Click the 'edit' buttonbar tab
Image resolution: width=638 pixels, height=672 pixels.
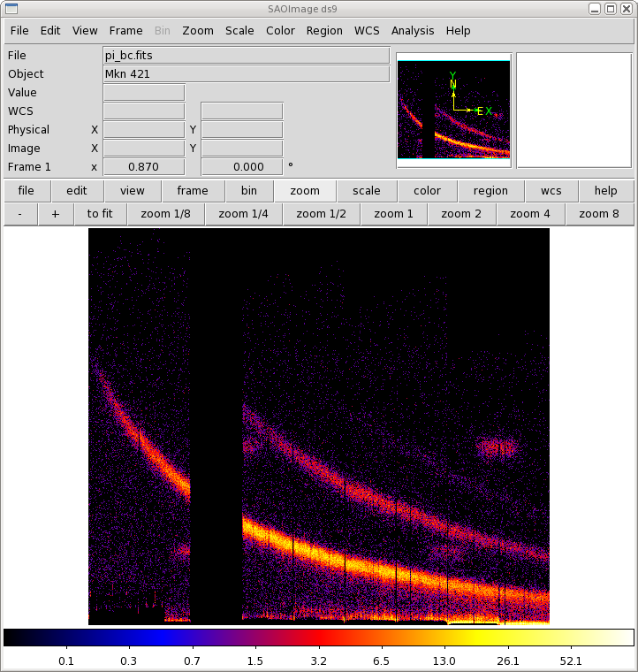(x=77, y=191)
